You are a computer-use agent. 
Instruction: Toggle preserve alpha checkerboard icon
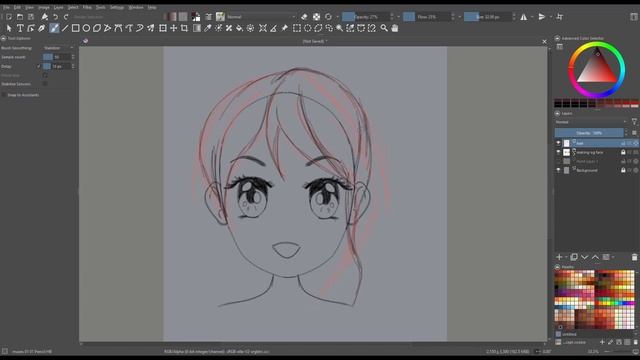(x=316, y=17)
